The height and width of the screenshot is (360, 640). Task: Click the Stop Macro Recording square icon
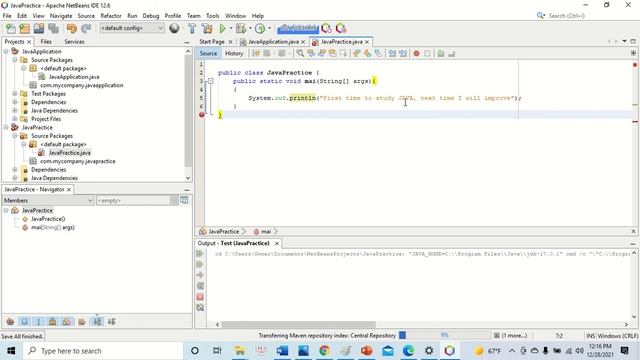point(427,53)
